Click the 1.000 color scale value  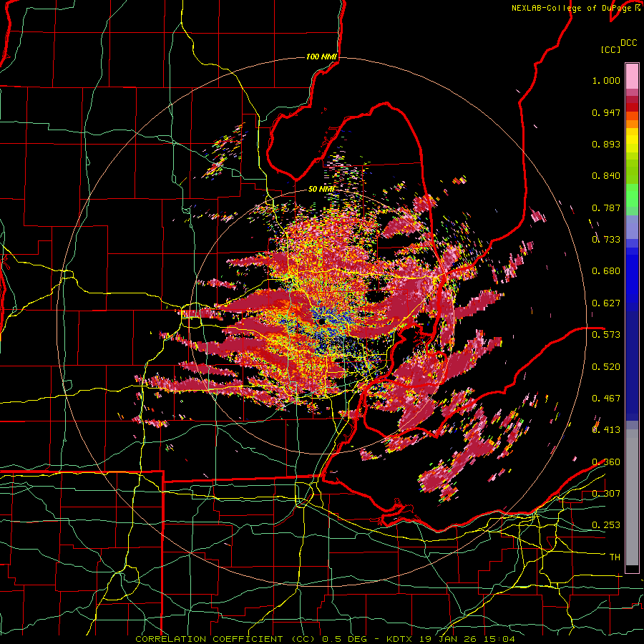(606, 81)
